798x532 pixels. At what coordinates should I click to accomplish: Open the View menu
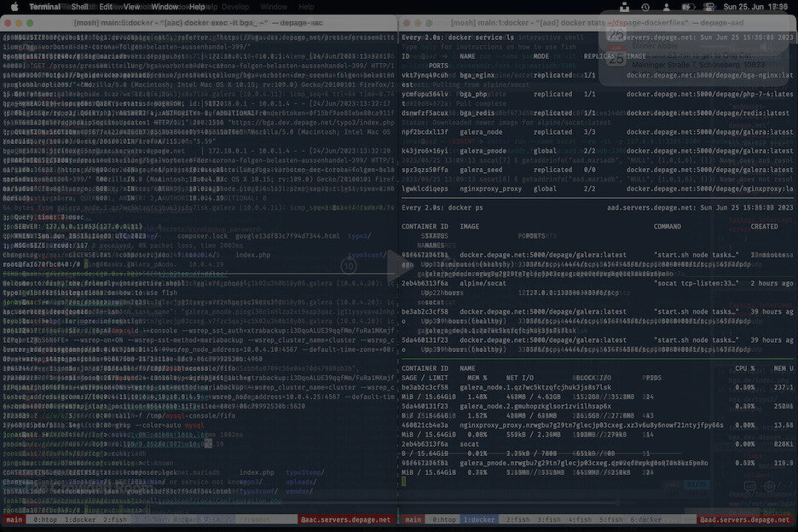pyautogui.click(x=131, y=7)
